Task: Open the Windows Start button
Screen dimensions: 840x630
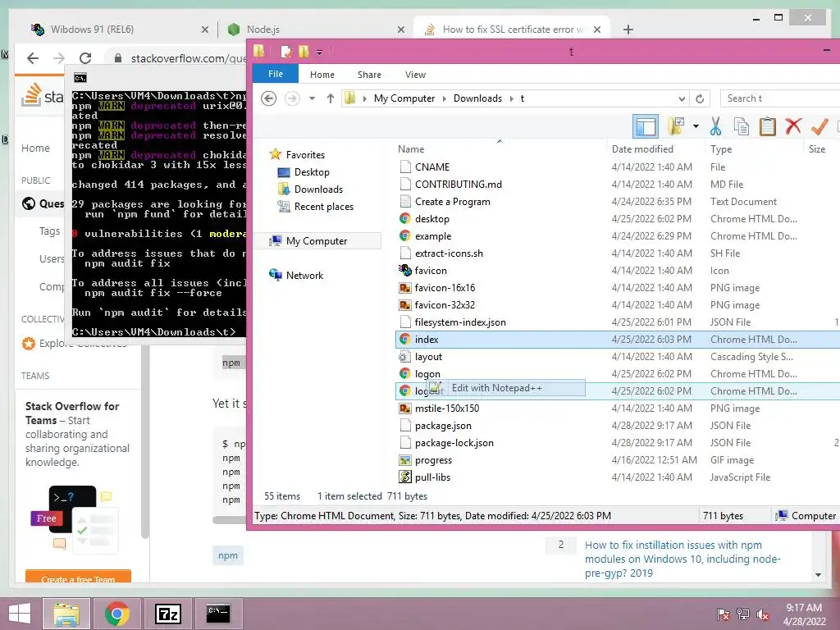Action: tap(20, 614)
